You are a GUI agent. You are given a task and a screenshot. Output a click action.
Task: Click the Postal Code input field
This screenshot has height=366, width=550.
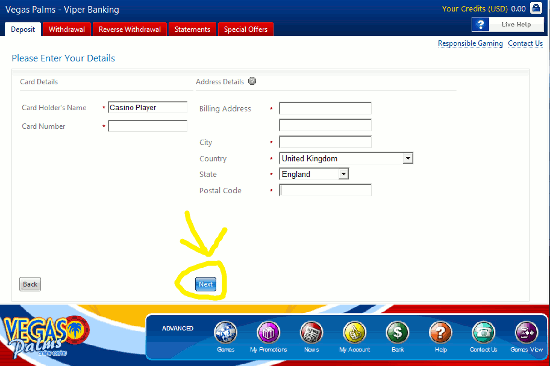(325, 190)
